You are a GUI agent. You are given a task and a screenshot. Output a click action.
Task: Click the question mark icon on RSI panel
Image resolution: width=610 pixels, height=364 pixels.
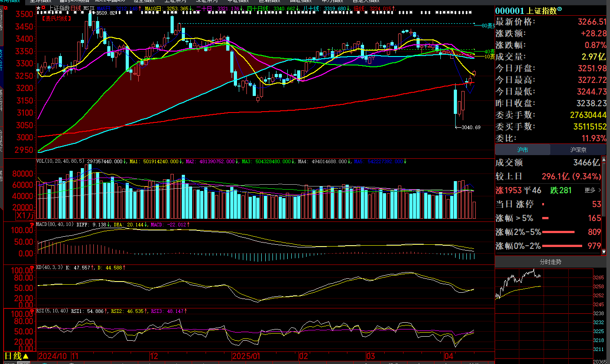(32, 311)
